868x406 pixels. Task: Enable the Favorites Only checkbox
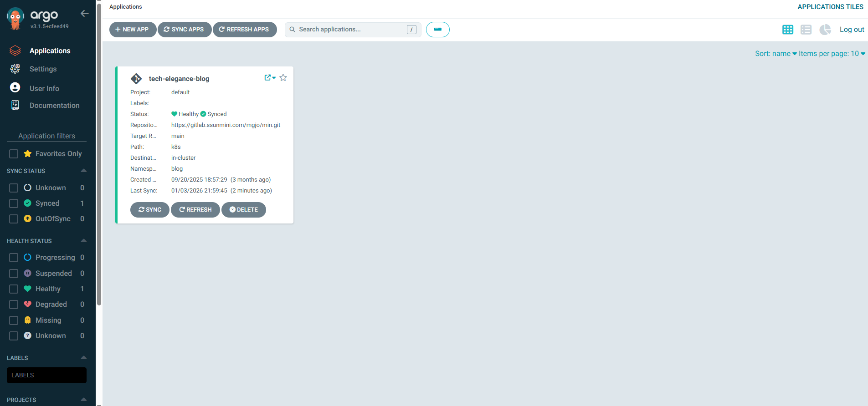click(x=14, y=154)
